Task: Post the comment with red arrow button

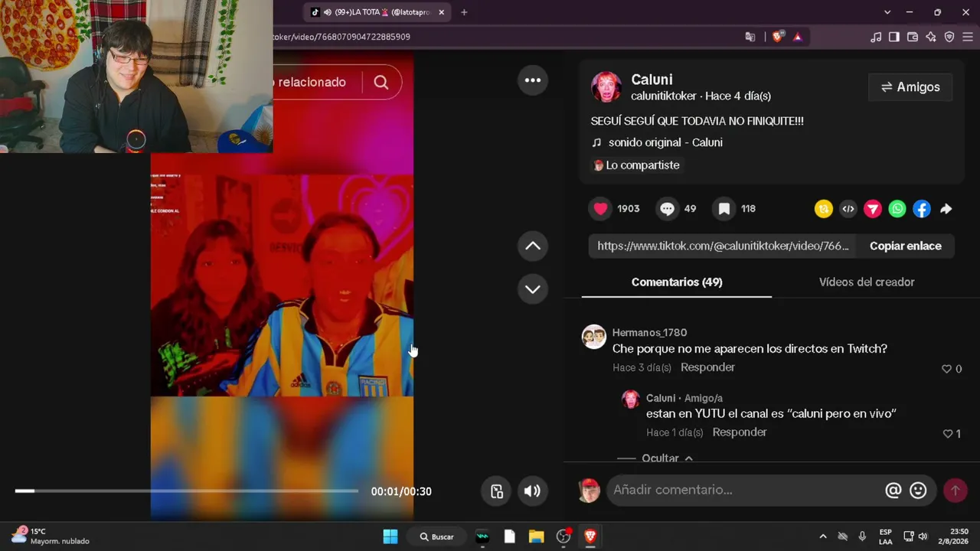Action: coord(955,491)
